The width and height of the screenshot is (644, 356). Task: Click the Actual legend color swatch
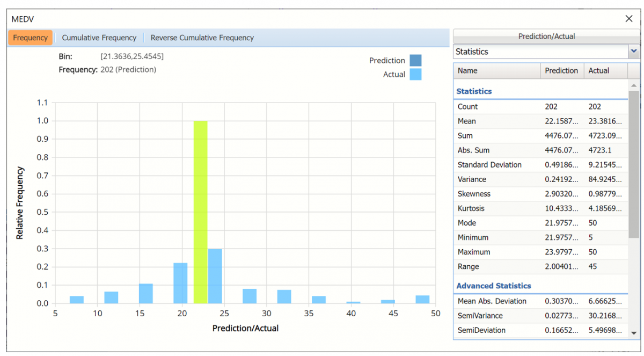415,75
